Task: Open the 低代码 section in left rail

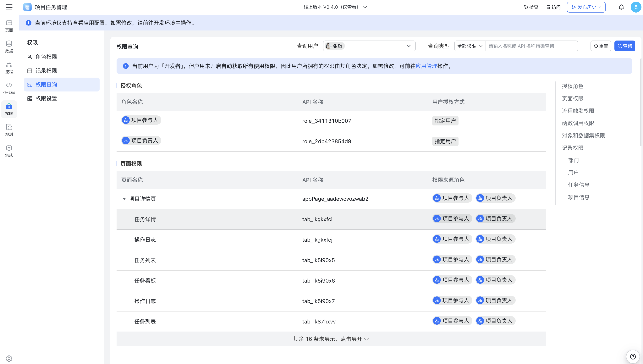Action: 9,89
